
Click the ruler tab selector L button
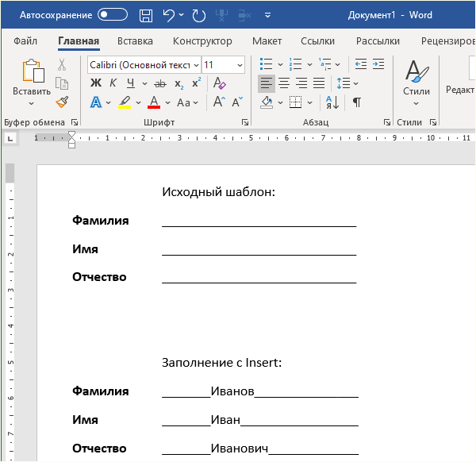coord(10,138)
